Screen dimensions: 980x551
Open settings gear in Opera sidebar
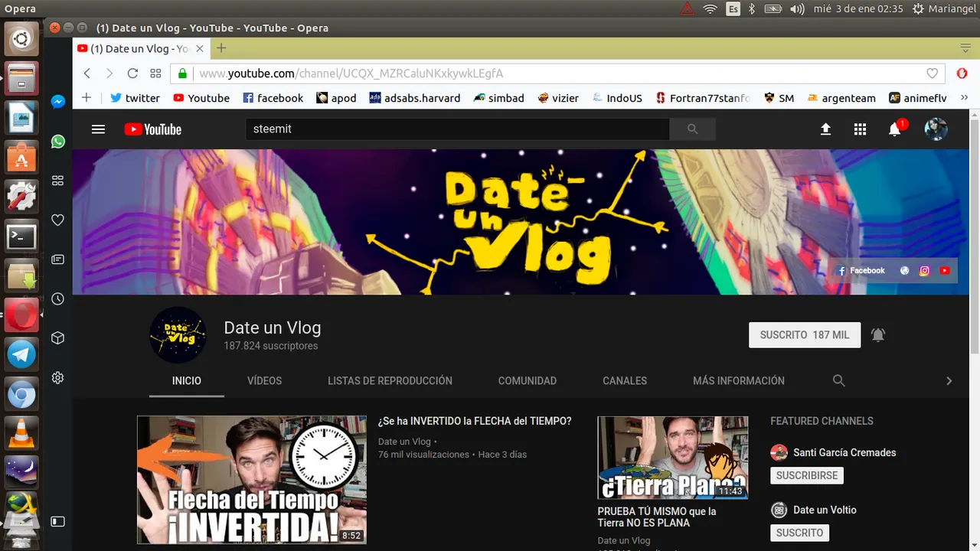click(x=57, y=378)
